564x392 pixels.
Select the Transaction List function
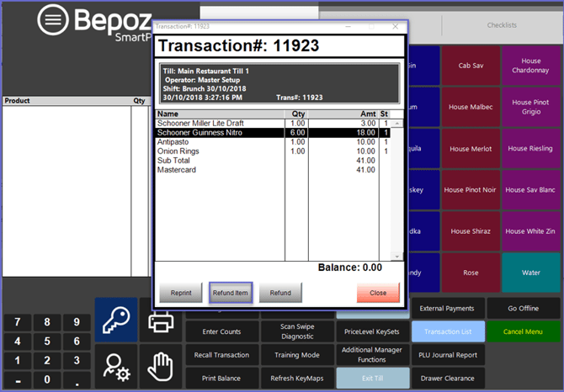pos(447,331)
